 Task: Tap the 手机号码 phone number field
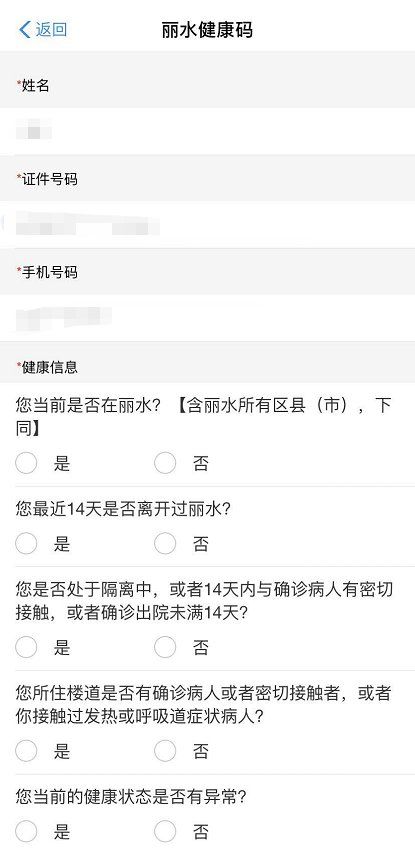point(207,317)
